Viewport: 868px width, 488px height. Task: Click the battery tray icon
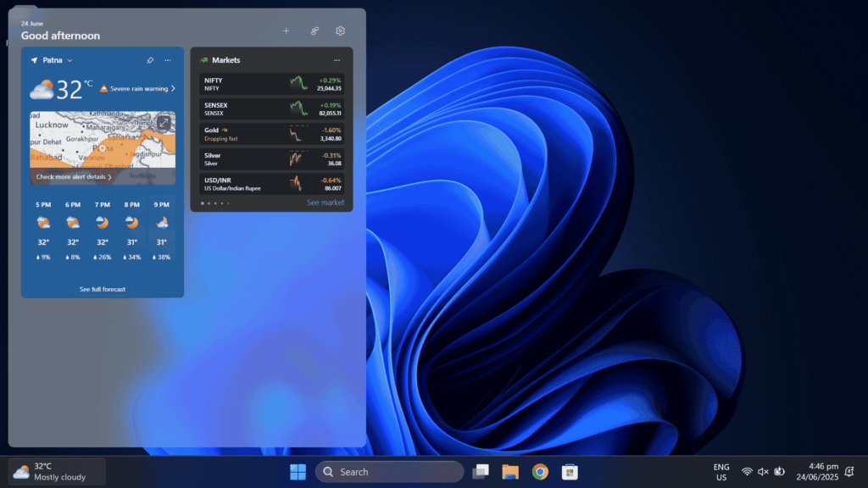coord(780,472)
